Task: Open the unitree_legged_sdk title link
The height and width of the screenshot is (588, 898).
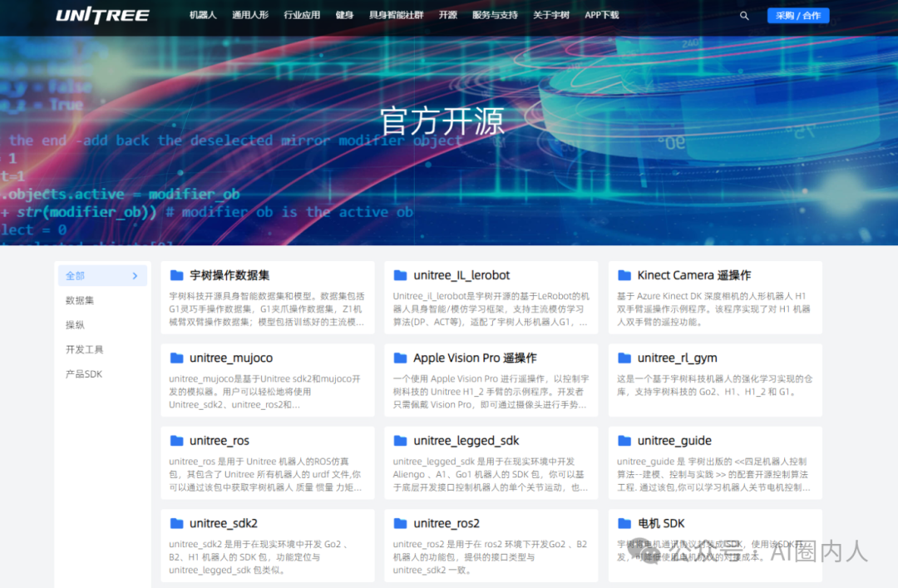Action: (x=466, y=441)
